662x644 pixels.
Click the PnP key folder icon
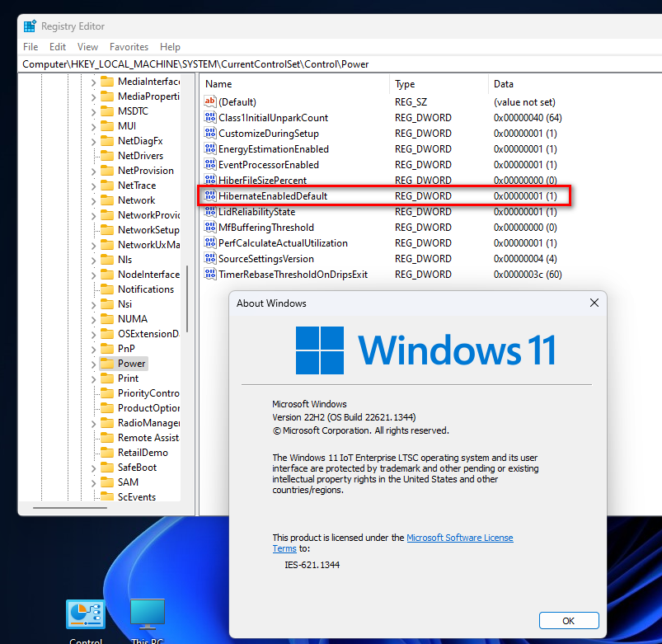coord(107,349)
